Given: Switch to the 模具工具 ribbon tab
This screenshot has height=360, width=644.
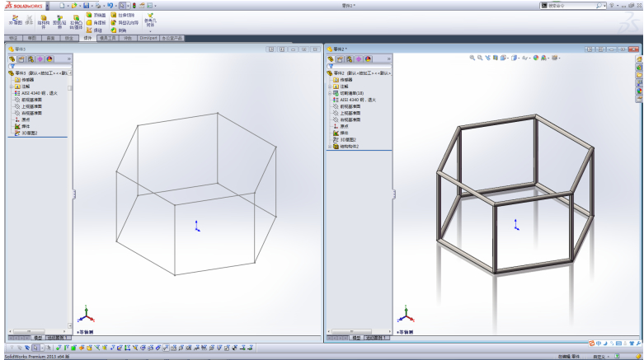Looking at the screenshot, I should (x=107, y=38).
